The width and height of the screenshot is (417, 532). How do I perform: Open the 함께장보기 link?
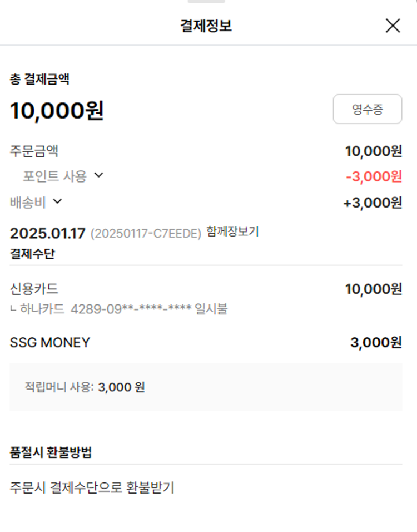(x=232, y=231)
